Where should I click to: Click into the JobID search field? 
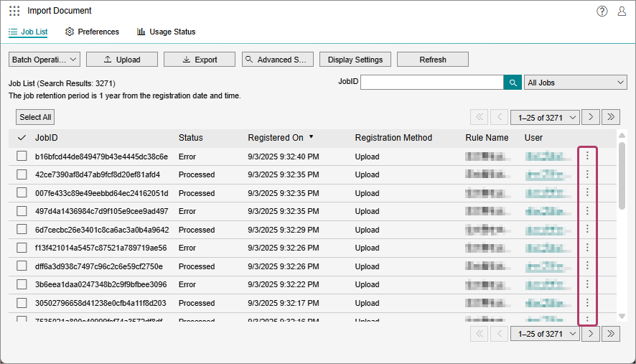pos(432,83)
